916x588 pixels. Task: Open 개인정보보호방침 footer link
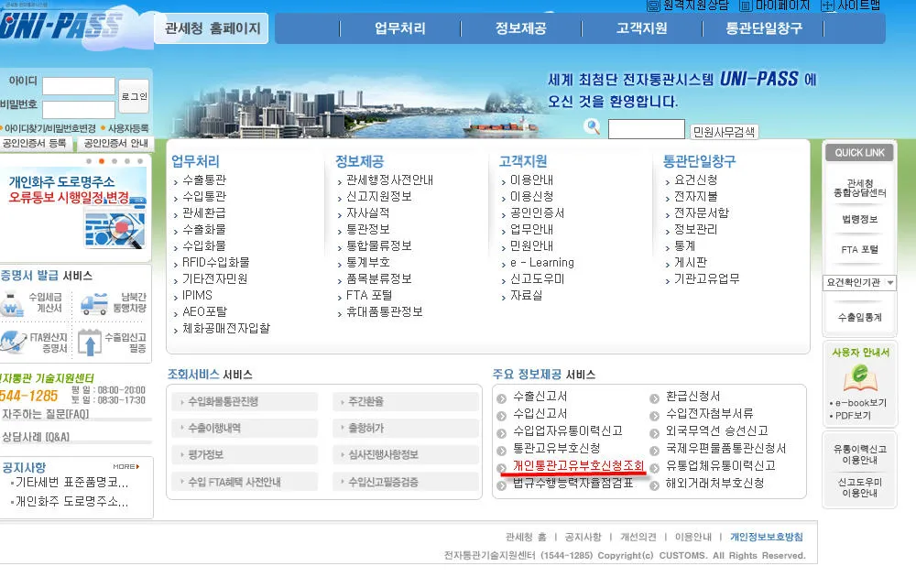[x=767, y=537]
